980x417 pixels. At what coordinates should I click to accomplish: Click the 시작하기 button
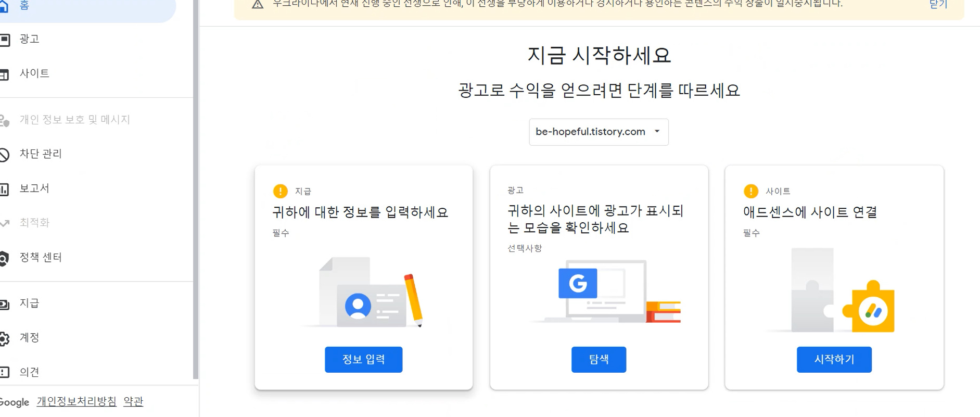[x=834, y=360]
